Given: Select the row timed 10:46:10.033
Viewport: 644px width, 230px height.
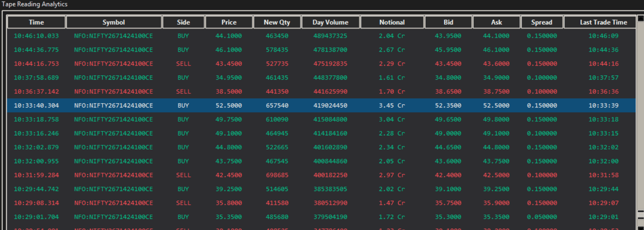Looking at the screenshot, I should 321,36.
